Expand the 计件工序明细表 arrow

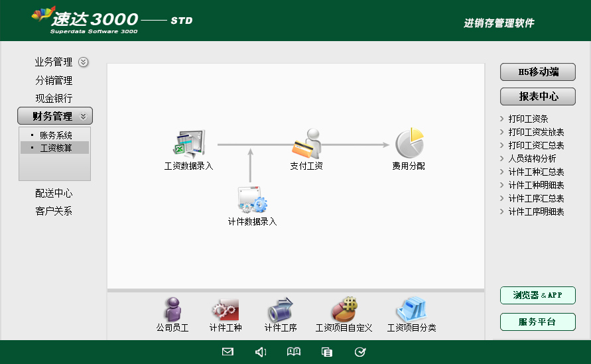(501, 212)
